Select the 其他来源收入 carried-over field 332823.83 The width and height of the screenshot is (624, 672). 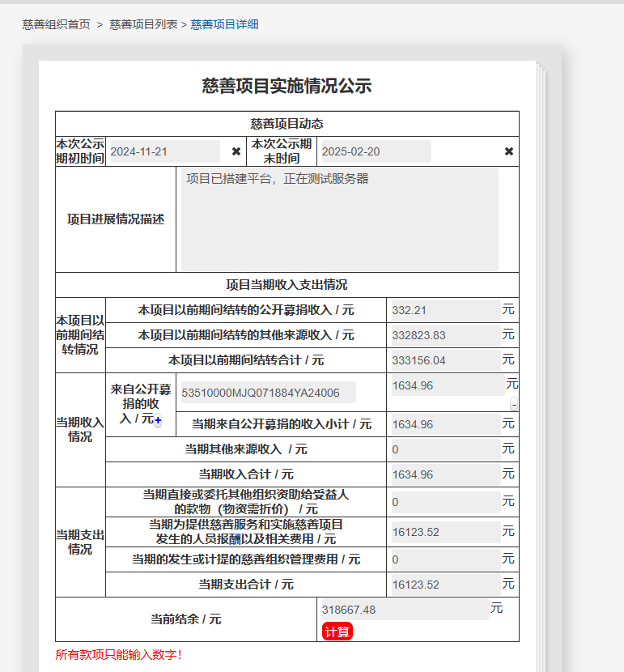pos(444,335)
